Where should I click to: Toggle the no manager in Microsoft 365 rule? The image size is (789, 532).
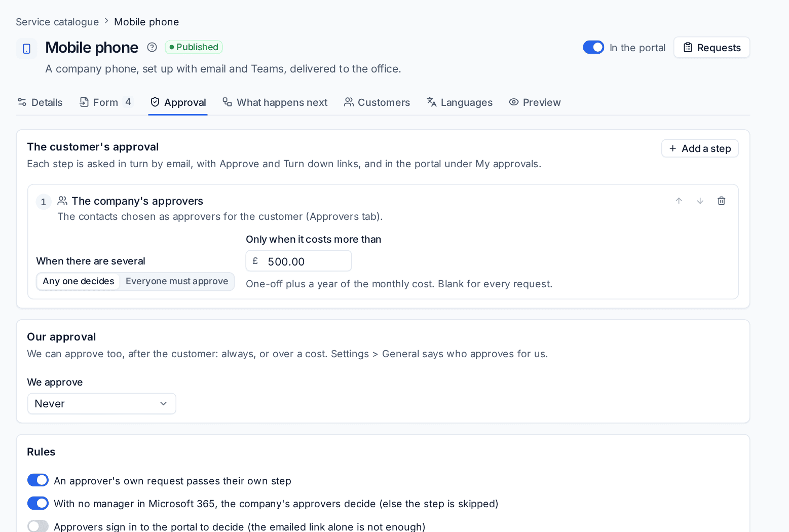pos(38,503)
